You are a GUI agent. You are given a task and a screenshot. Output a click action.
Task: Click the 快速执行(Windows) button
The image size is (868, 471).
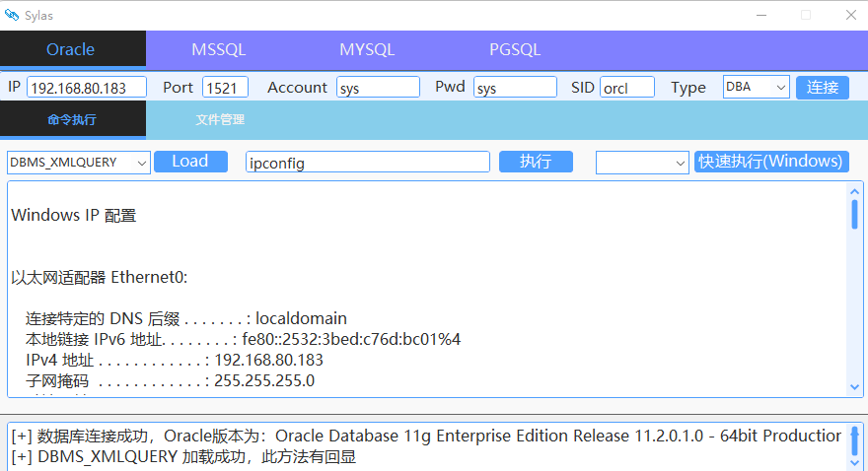coord(771,162)
